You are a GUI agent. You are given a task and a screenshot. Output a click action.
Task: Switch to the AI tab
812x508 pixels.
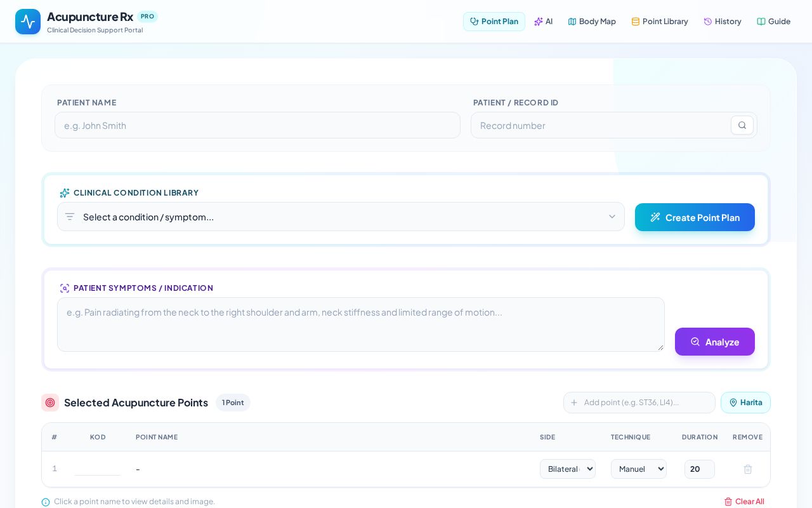pos(544,22)
